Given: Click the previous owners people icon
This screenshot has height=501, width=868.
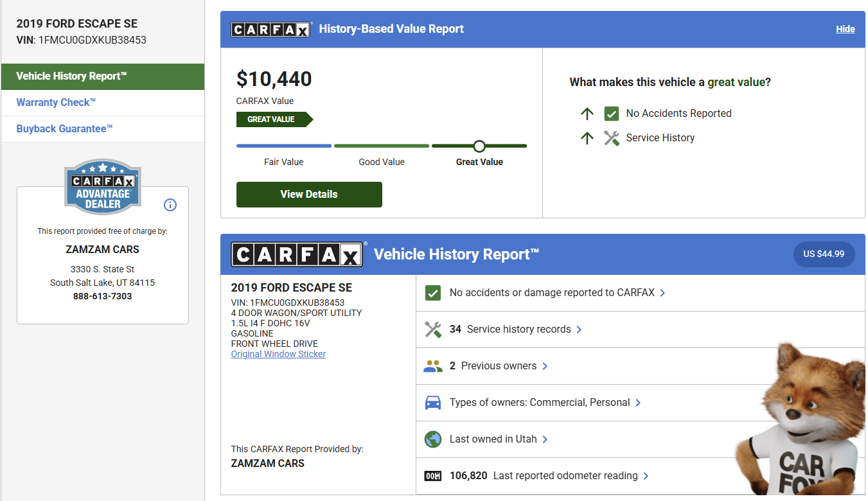Looking at the screenshot, I should (x=433, y=366).
